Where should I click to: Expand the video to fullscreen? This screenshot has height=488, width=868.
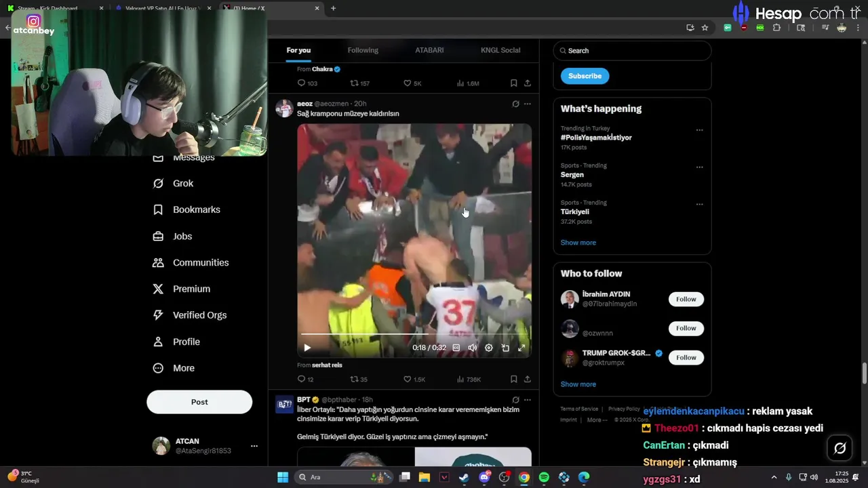pyautogui.click(x=521, y=348)
